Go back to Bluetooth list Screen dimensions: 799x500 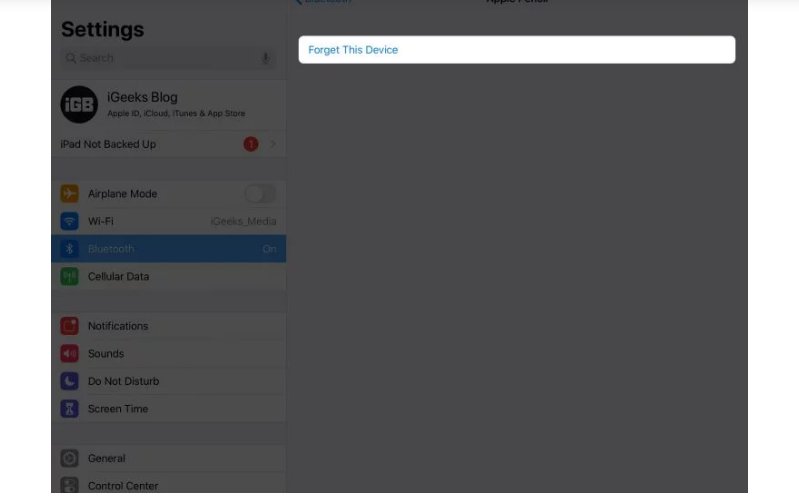[323, 2]
